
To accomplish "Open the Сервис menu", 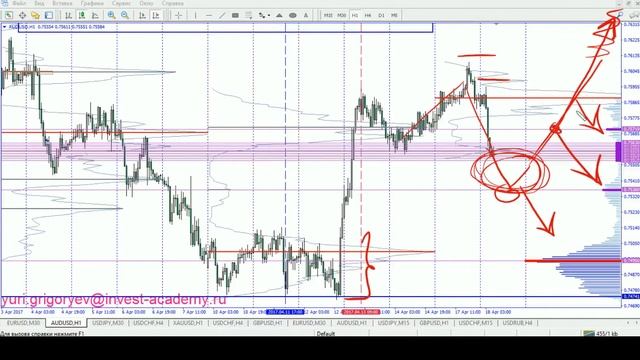I will [x=121, y=3].
